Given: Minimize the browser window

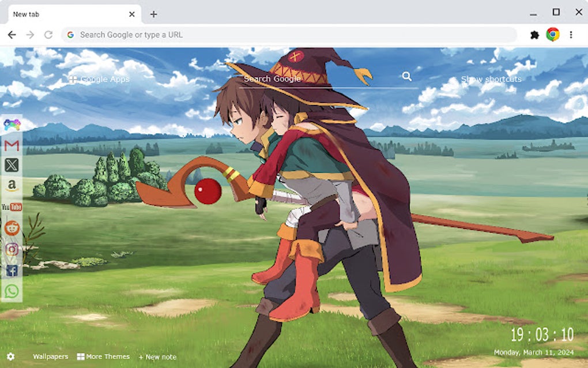Looking at the screenshot, I should point(533,14).
